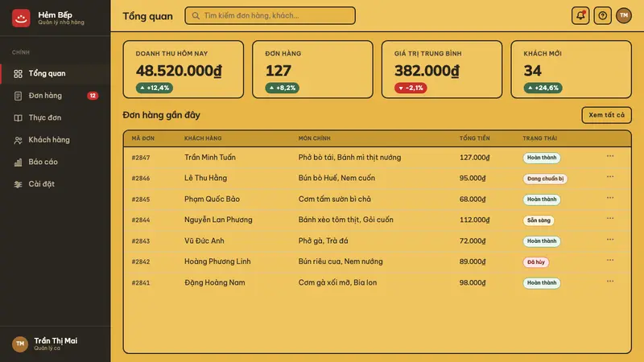
Task: Navigate to Khách hàng page
Action: [x=56, y=140]
